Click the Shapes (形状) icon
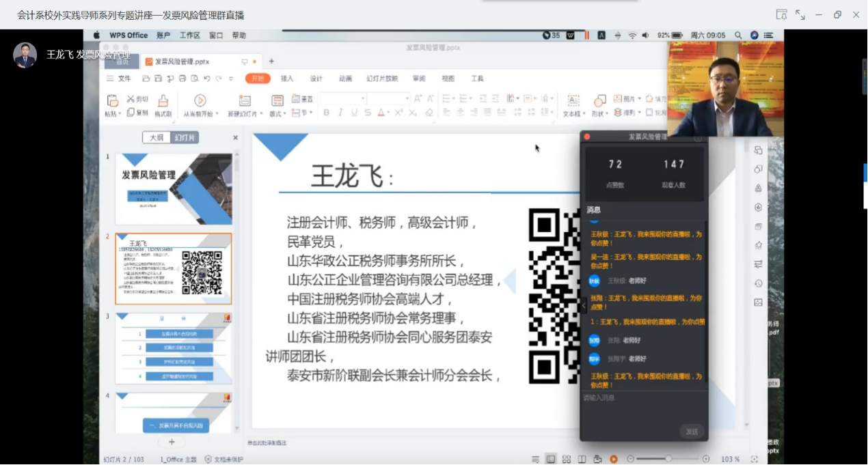Screen dimensions: 868x465 [599, 101]
